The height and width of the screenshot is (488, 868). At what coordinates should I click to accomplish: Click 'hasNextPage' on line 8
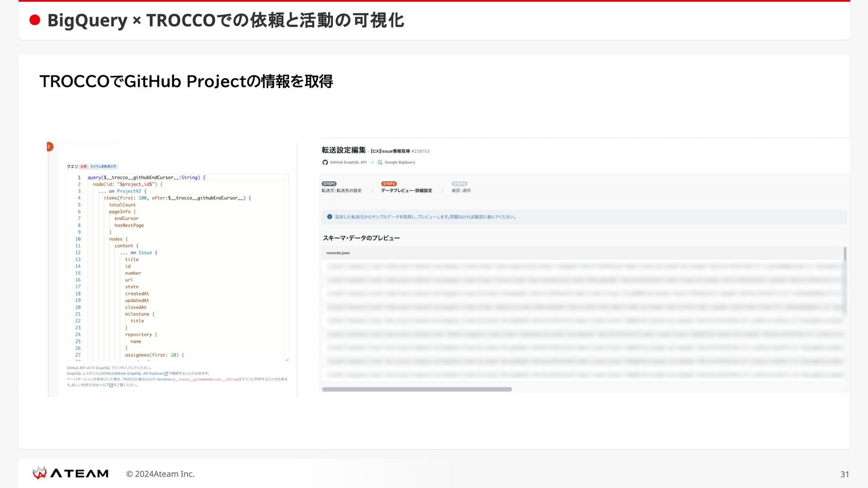(129, 225)
